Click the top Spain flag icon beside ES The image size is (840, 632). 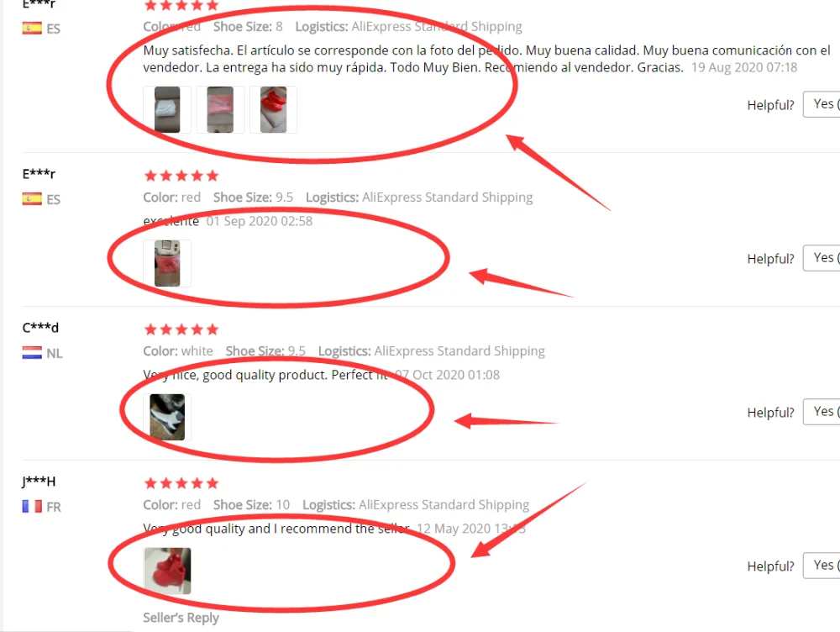tap(32, 28)
